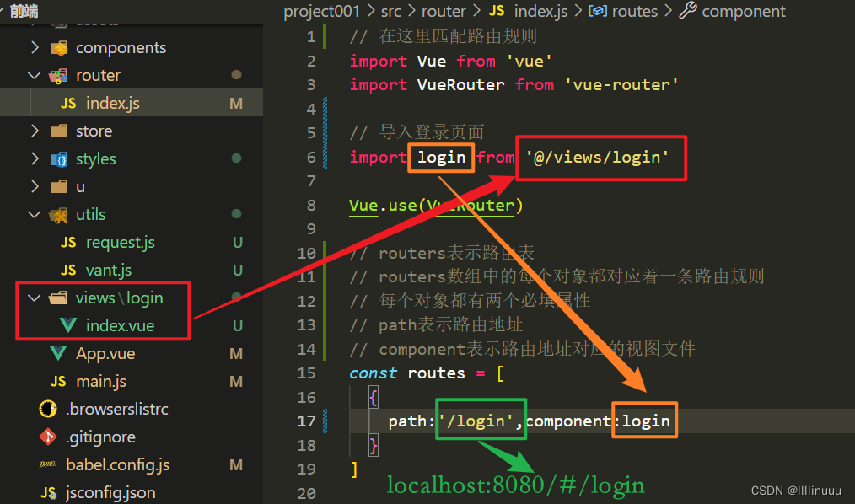The width and height of the screenshot is (855, 504).
Task: Click the Babel icon of babel.config.js
Action: tap(48, 464)
